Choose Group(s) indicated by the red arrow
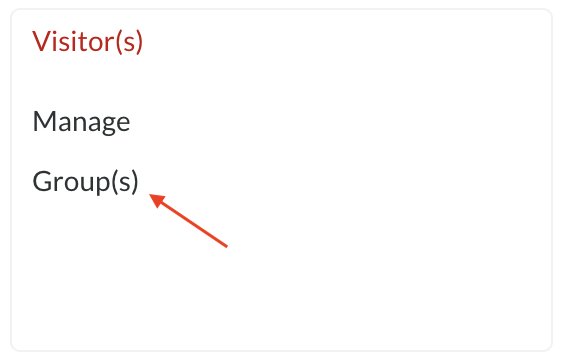 click(85, 182)
